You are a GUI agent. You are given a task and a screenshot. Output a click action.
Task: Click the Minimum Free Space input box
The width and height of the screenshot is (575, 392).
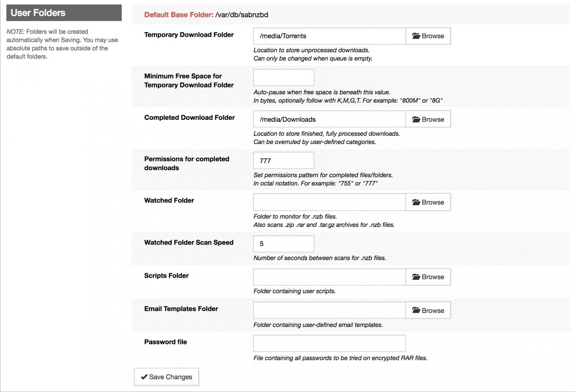pos(283,78)
